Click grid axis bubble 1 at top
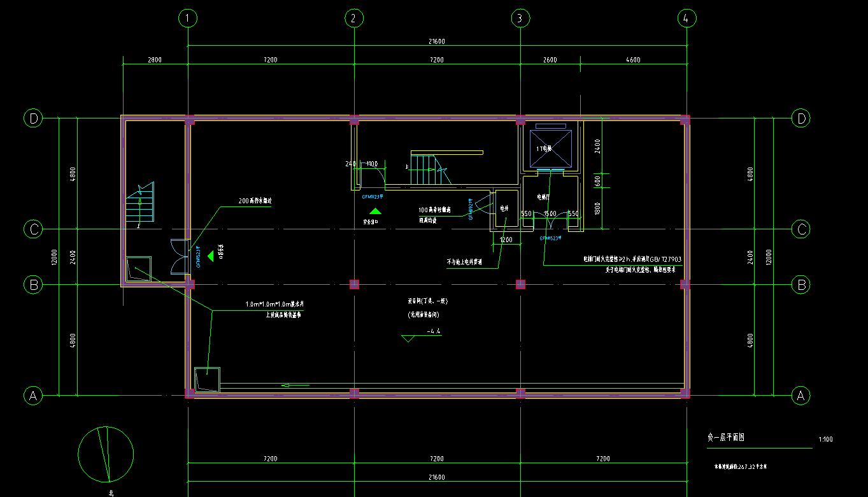868x497 pixels. pos(187,18)
